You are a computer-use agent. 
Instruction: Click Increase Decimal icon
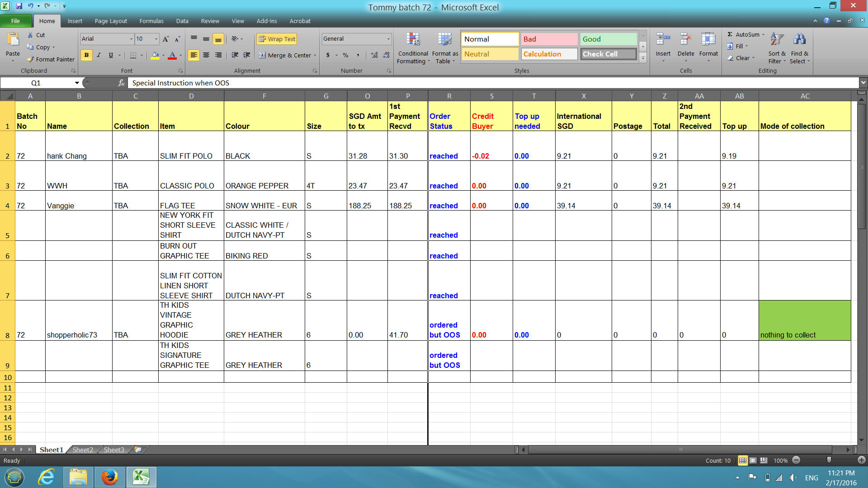click(x=374, y=55)
